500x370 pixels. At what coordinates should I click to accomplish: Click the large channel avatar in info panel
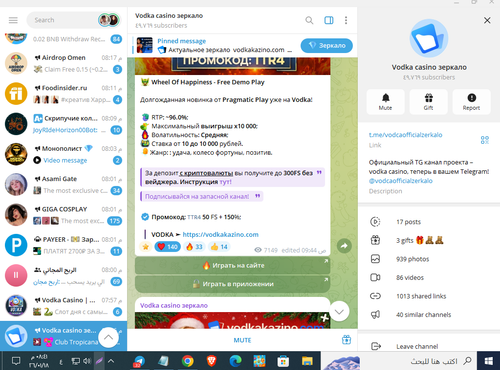click(x=429, y=38)
